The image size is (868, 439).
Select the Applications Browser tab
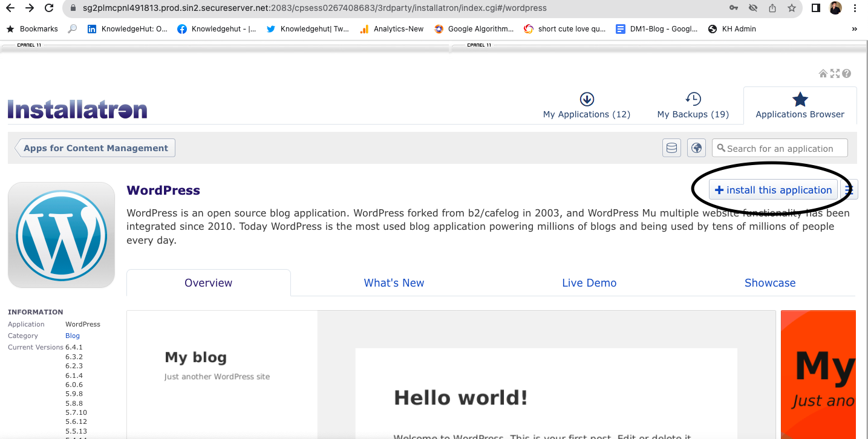coord(800,106)
